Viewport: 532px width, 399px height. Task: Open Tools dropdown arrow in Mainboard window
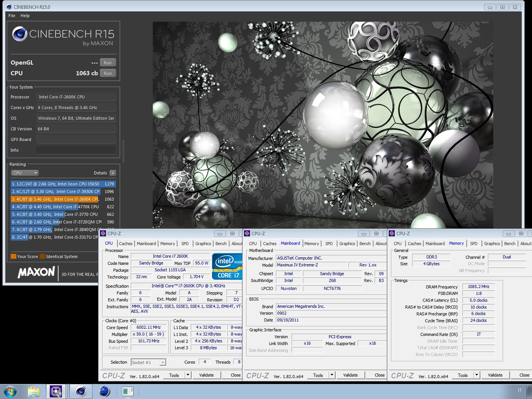pyautogui.click(x=332, y=375)
